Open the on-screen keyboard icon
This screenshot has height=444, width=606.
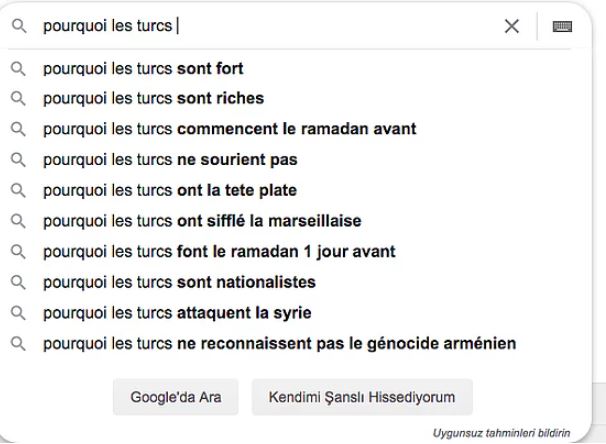point(562,27)
